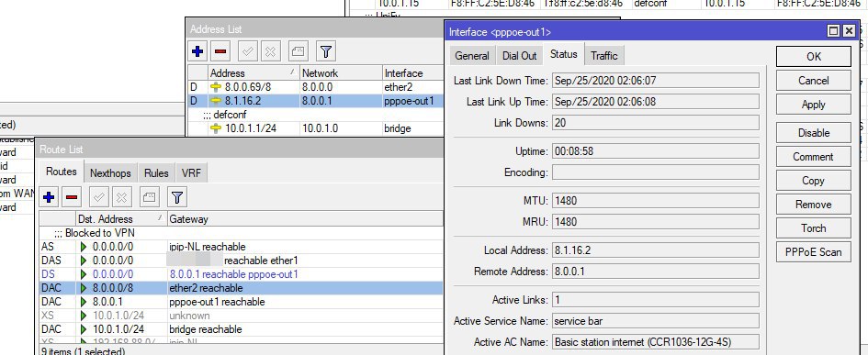Screen dimensions: 868x355
Task: Enable checkmark icon in Address List toolbar
Action: pos(247,51)
